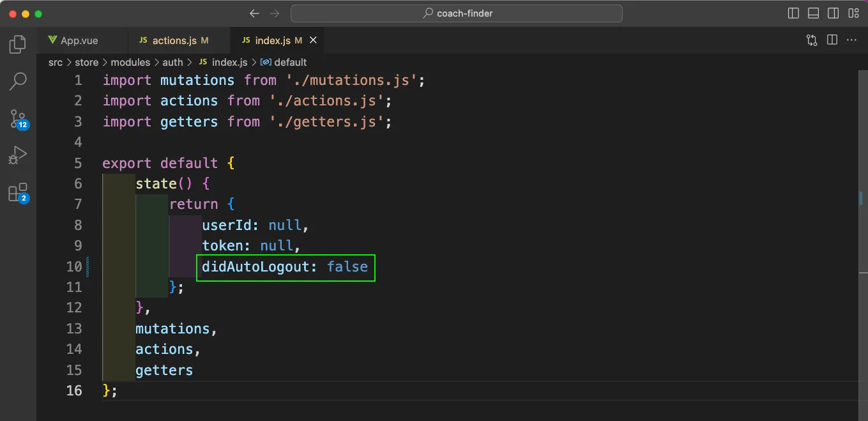Open the customize layout menu
Screen dimensions: 868x421
point(853,13)
